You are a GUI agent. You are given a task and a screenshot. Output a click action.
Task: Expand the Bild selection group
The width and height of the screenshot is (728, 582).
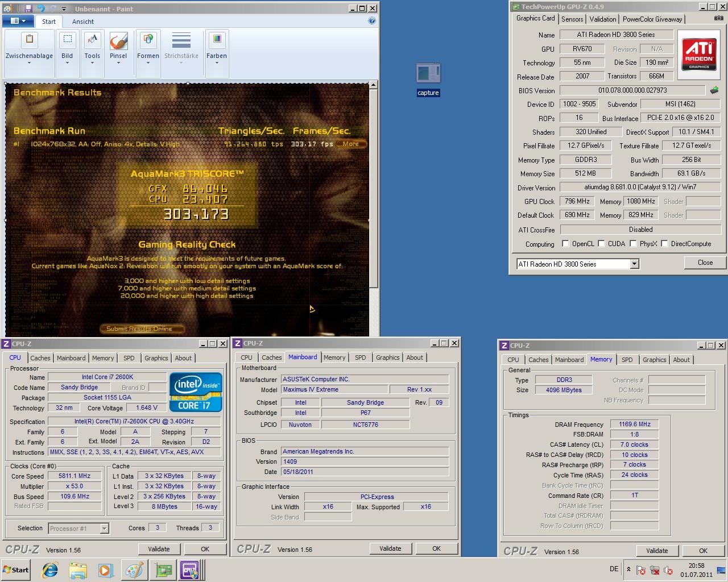tap(67, 55)
